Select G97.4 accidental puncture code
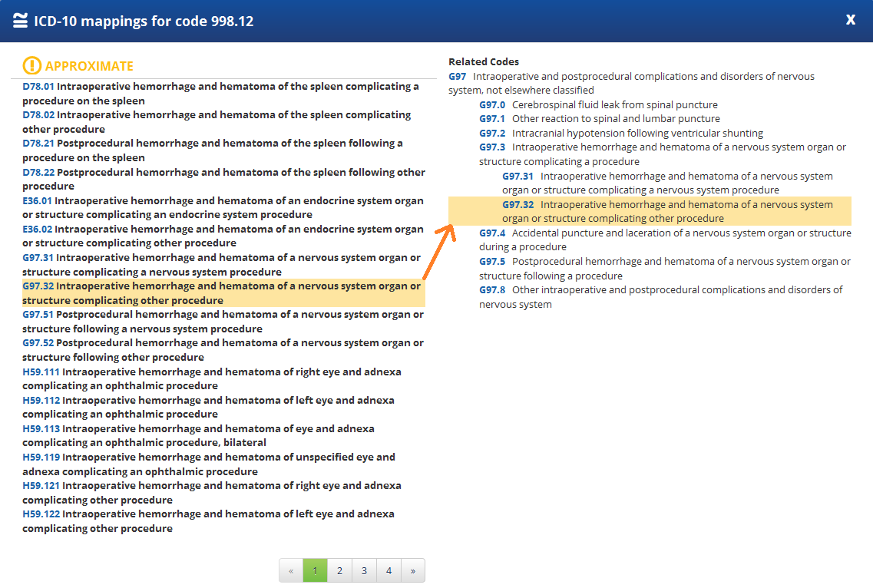The height and width of the screenshot is (588, 873). tap(492, 233)
